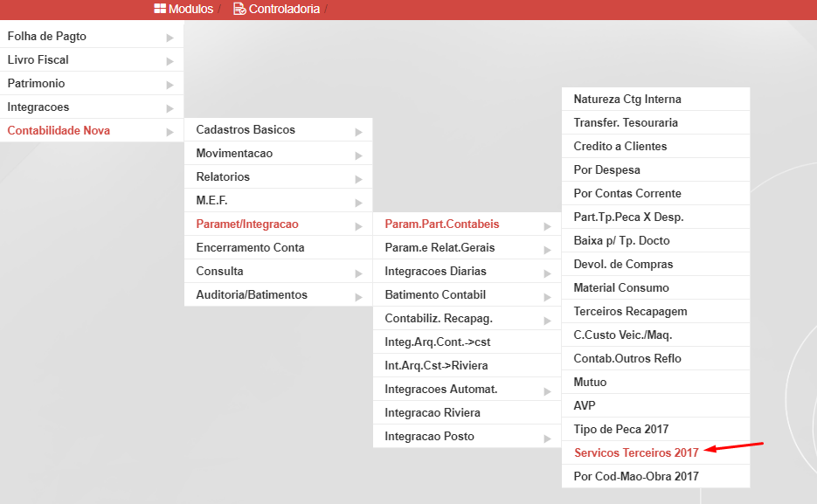Choose Encerramento Conta
Image resolution: width=817 pixels, height=504 pixels.
point(278,247)
